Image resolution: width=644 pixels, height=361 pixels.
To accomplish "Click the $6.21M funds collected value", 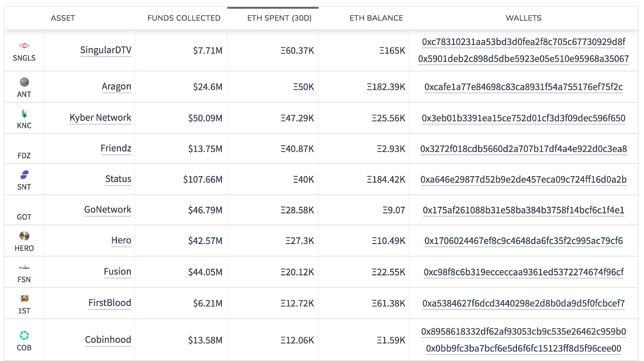I will [x=208, y=303].
